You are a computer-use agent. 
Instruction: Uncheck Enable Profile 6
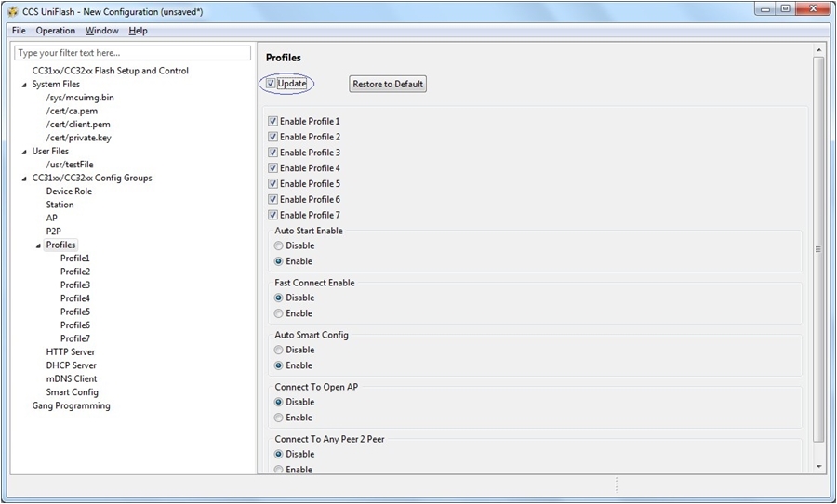click(x=272, y=199)
